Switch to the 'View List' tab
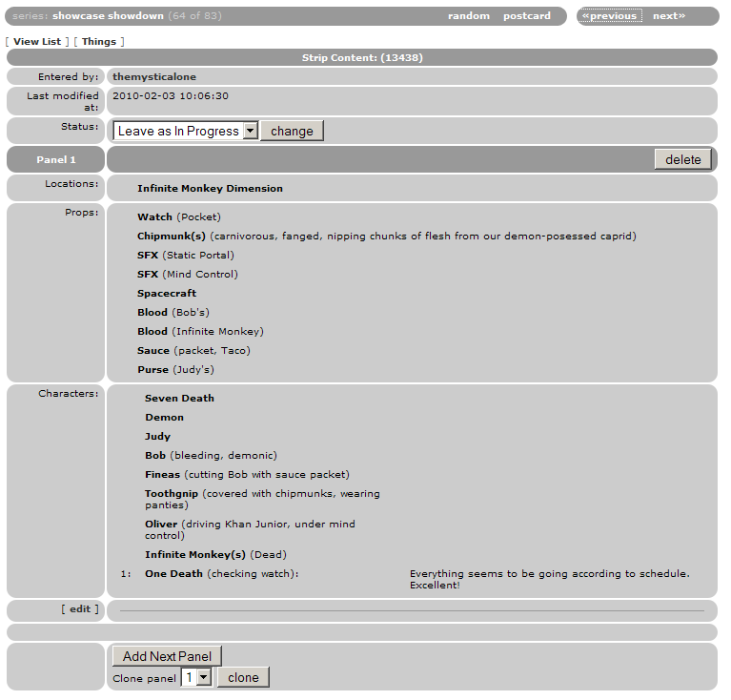This screenshot has height=700, width=731. pos(37,42)
